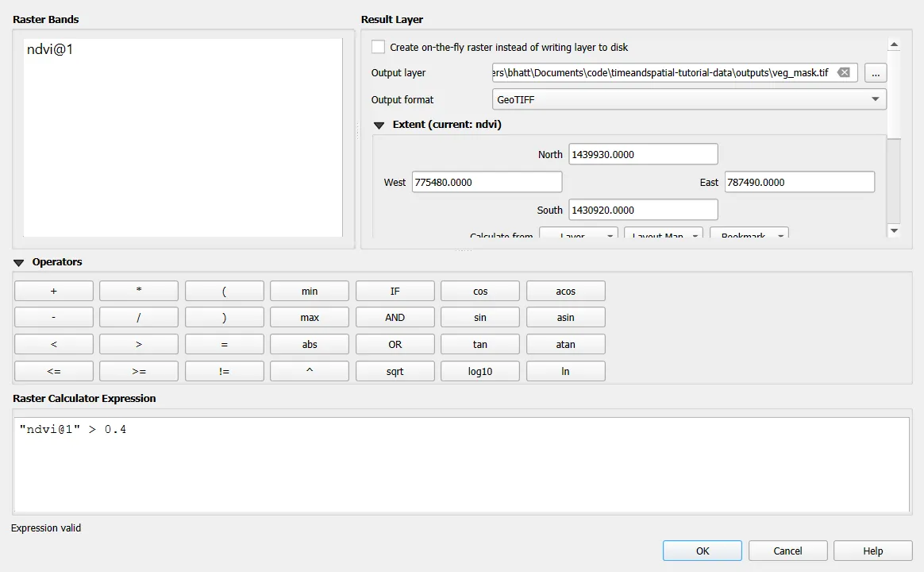Image resolution: width=924 pixels, height=572 pixels.
Task: Insert the equals operator
Action: tap(224, 344)
